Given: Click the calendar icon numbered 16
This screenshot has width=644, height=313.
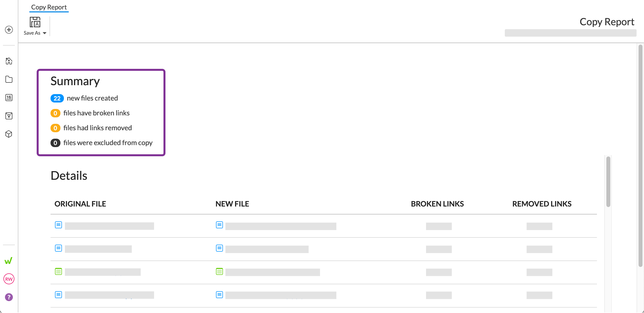Looking at the screenshot, I should tap(9, 98).
